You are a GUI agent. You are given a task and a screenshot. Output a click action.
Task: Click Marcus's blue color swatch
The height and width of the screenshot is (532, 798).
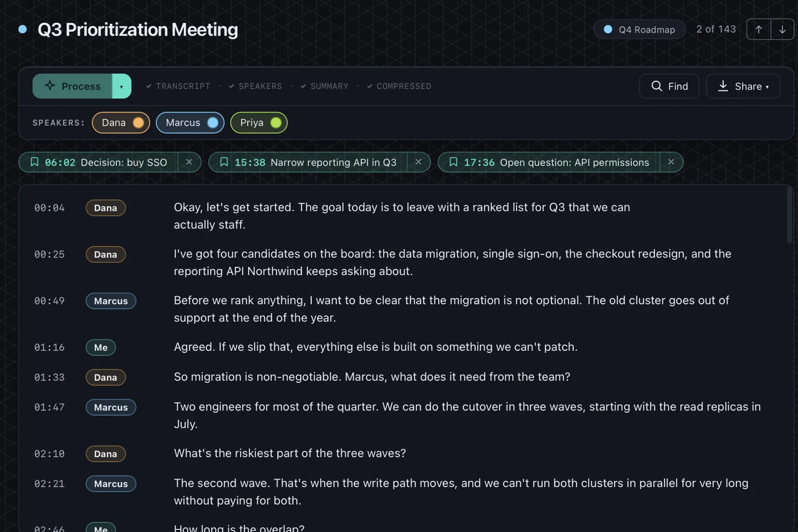pyautogui.click(x=213, y=122)
